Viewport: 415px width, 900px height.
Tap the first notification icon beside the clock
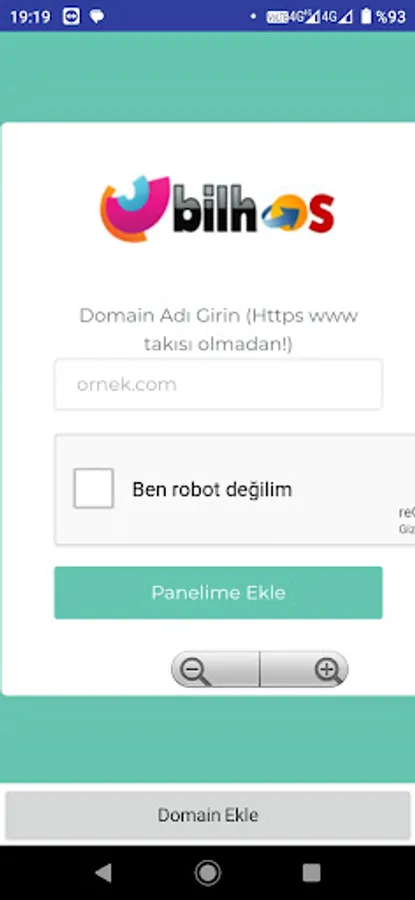[71, 17]
